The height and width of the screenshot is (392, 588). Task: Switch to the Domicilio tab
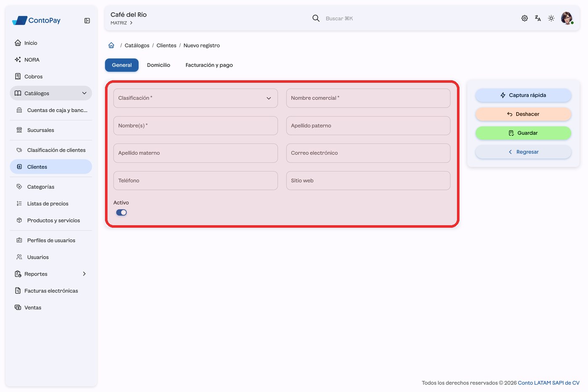[x=159, y=65]
